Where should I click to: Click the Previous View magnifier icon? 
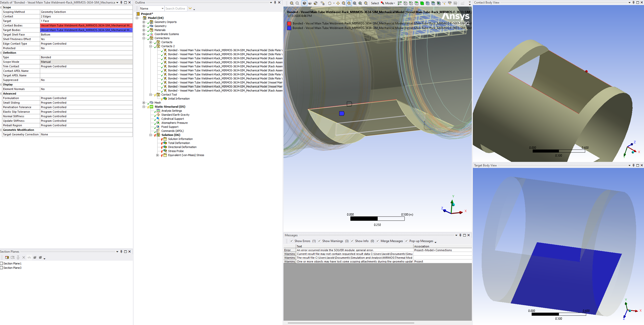[292, 3]
